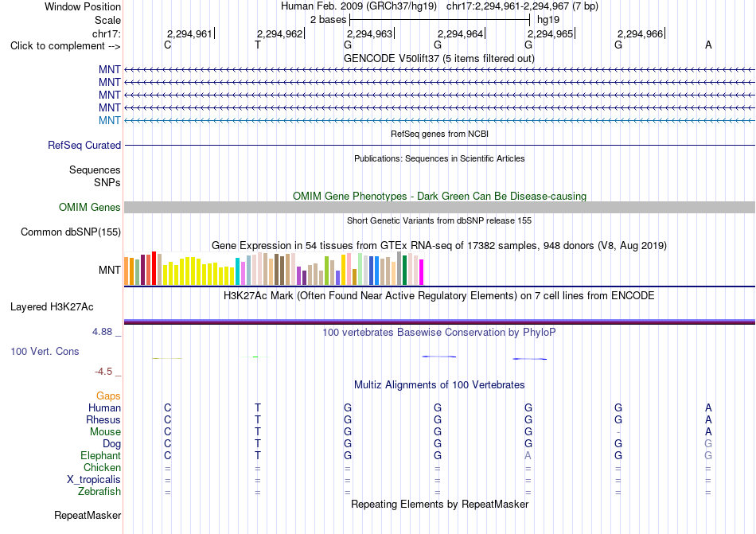Click the 2,294,961 ruler position label
The width and height of the screenshot is (756, 534).
[x=189, y=33]
